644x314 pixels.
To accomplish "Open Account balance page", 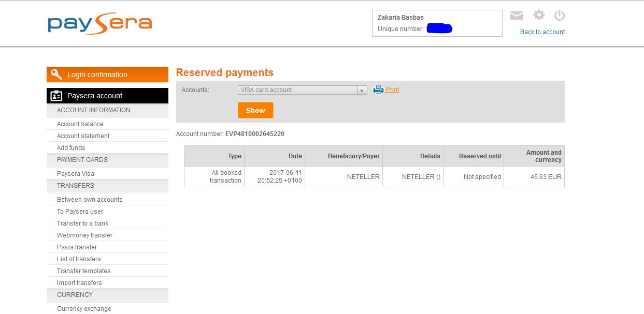I will 80,124.
